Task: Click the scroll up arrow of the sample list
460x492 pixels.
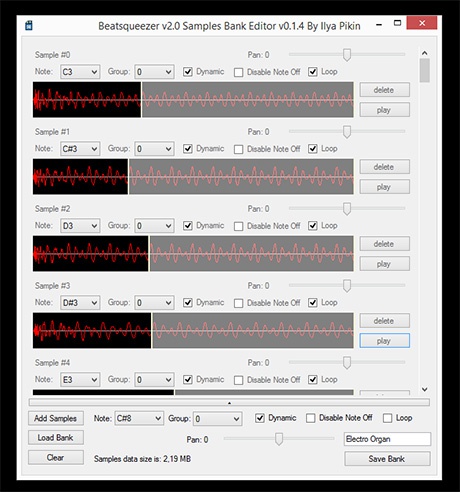Action: (x=424, y=53)
